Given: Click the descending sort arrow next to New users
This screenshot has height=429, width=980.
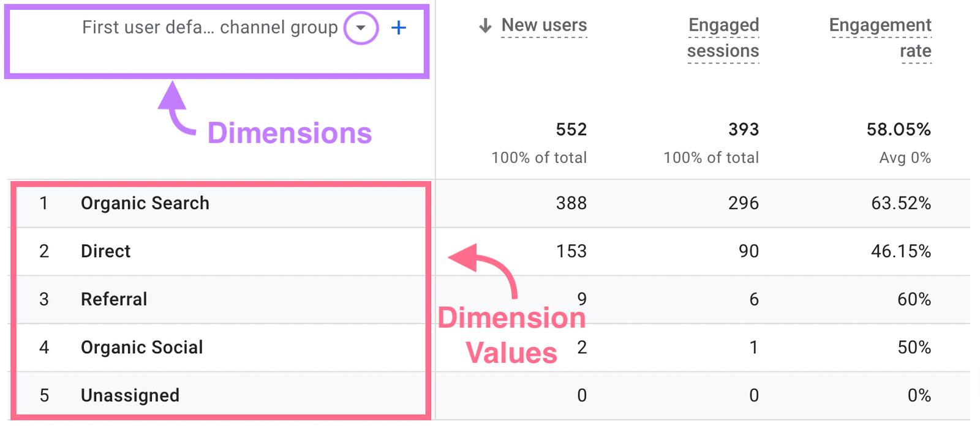Looking at the screenshot, I should click(484, 26).
